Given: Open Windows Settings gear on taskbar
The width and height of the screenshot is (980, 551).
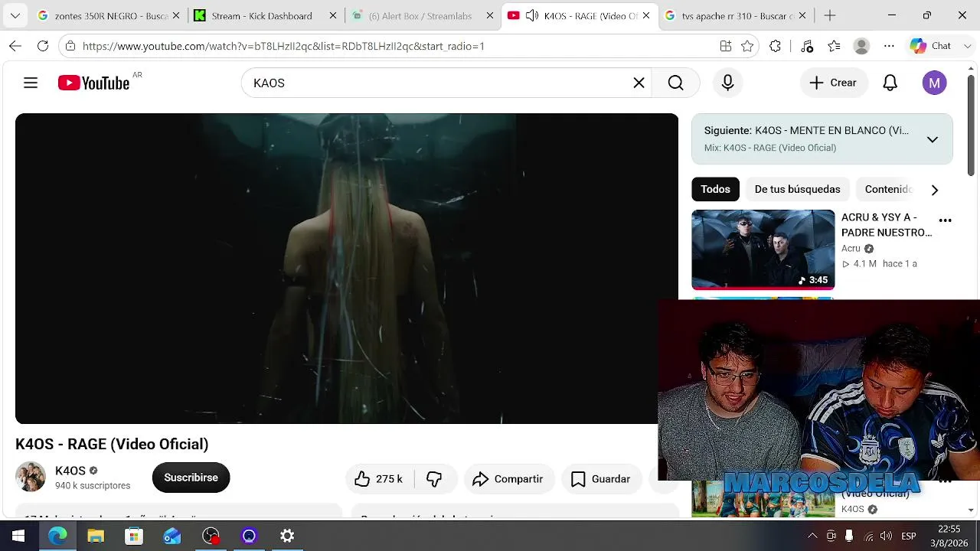Looking at the screenshot, I should pyautogui.click(x=287, y=536).
